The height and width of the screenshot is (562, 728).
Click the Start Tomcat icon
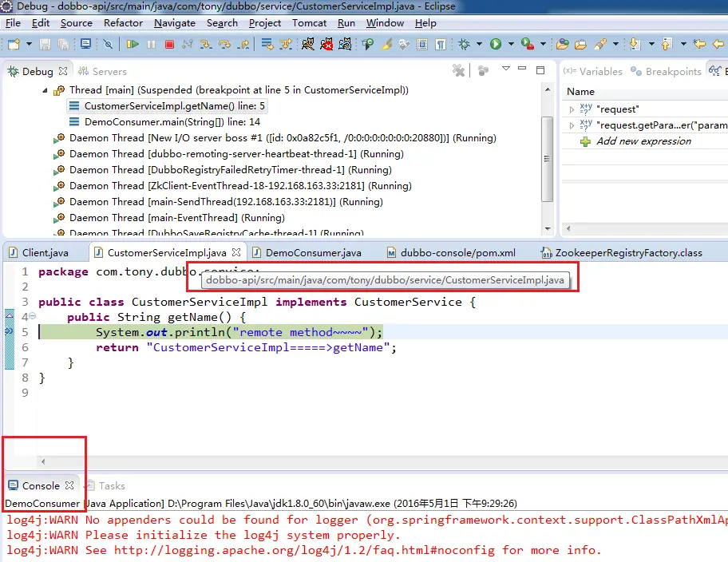[308, 44]
